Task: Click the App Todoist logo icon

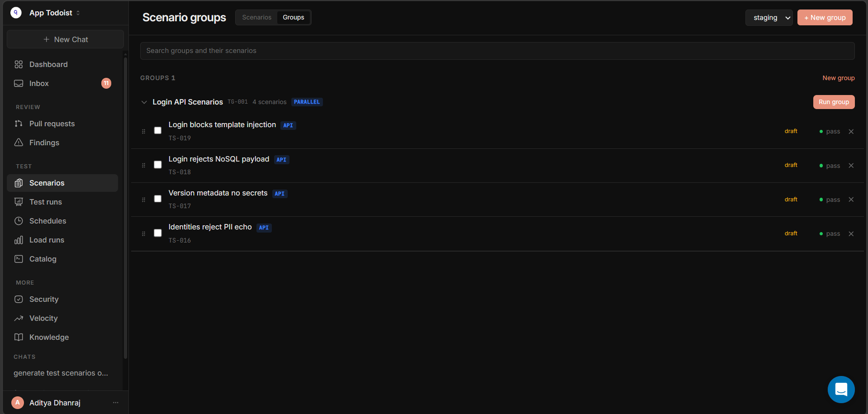Action: [x=16, y=13]
